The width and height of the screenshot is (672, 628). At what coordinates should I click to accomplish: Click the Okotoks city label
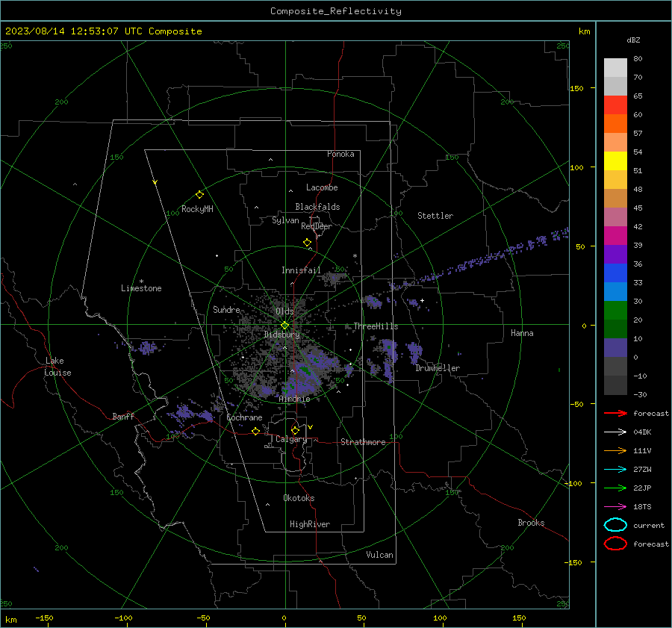click(x=299, y=498)
